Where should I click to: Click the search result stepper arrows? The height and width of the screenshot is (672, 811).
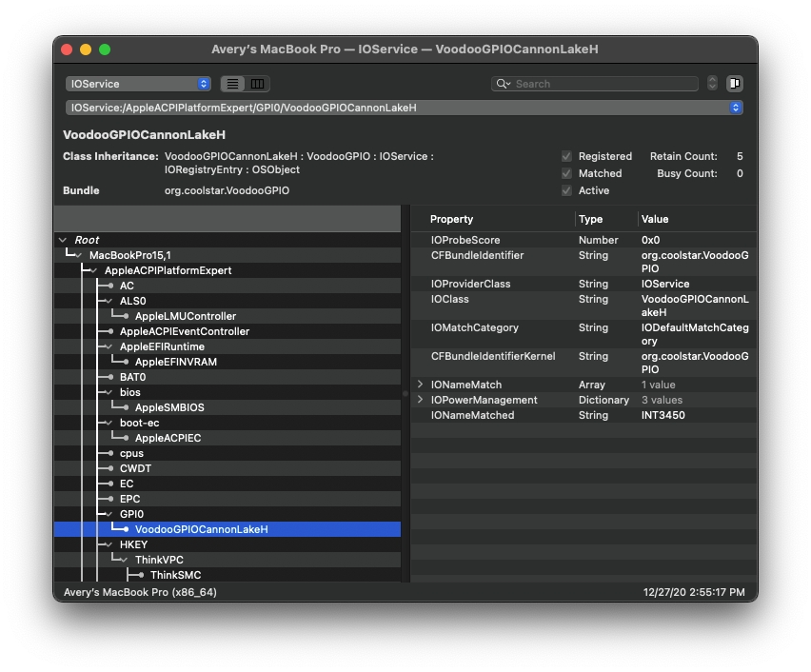pyautogui.click(x=712, y=84)
